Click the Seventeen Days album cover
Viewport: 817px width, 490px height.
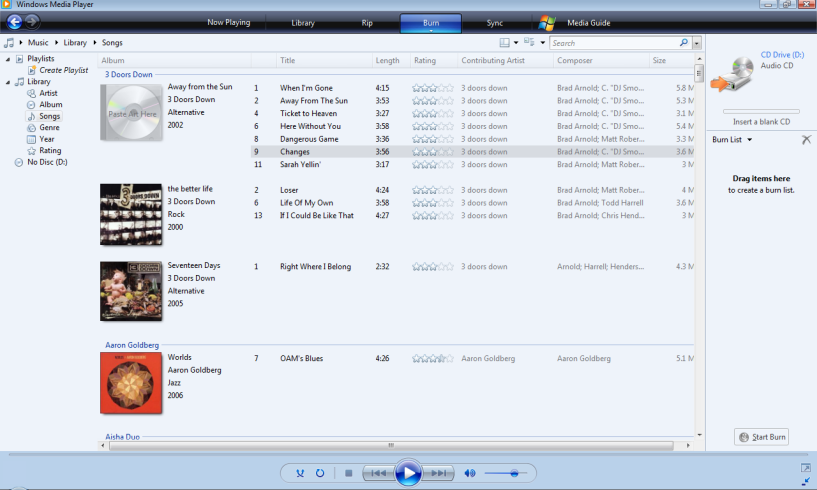[x=131, y=291]
